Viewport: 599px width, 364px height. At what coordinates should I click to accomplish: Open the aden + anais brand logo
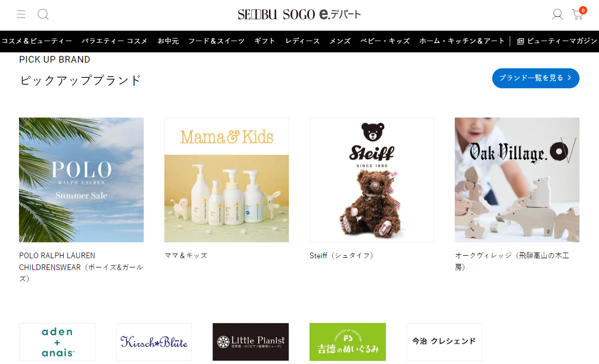pos(57,342)
